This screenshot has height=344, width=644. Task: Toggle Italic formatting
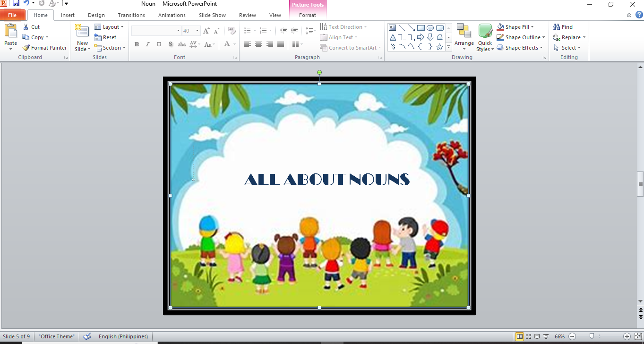coord(147,44)
